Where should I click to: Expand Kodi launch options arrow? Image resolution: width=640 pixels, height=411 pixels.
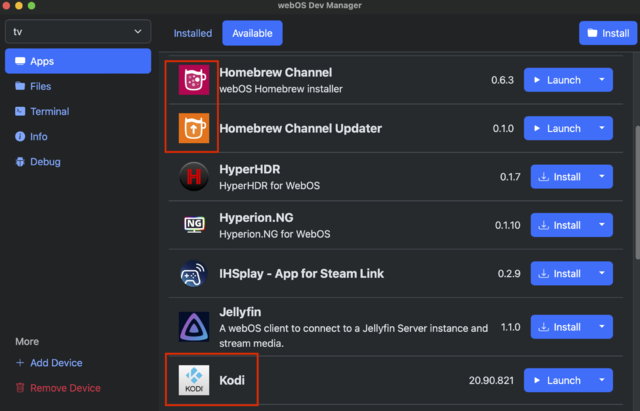(602, 380)
